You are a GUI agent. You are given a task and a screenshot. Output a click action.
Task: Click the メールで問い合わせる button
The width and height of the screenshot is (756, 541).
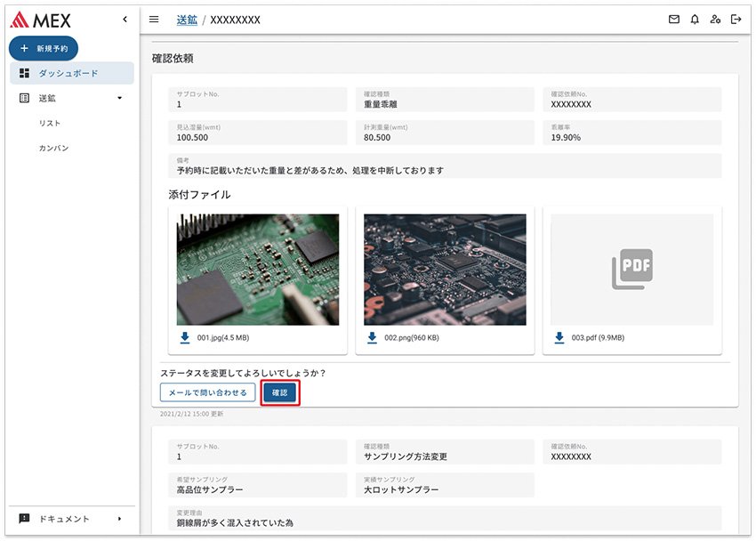click(208, 392)
